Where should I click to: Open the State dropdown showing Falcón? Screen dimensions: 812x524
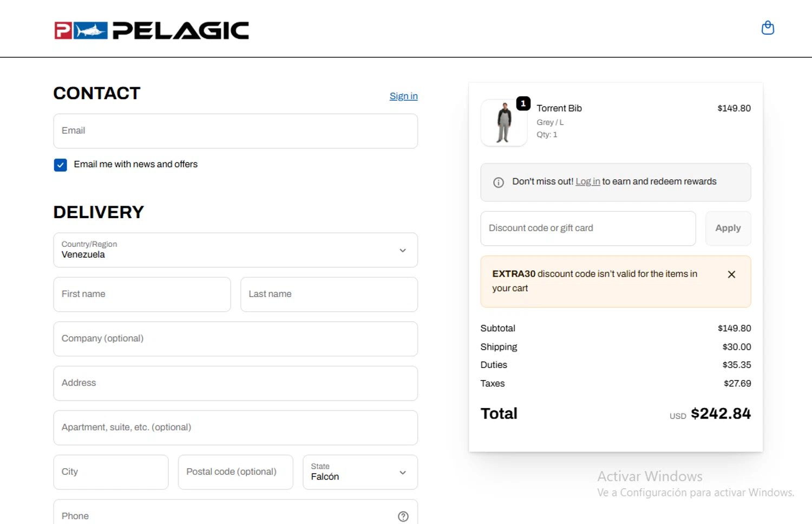click(360, 472)
